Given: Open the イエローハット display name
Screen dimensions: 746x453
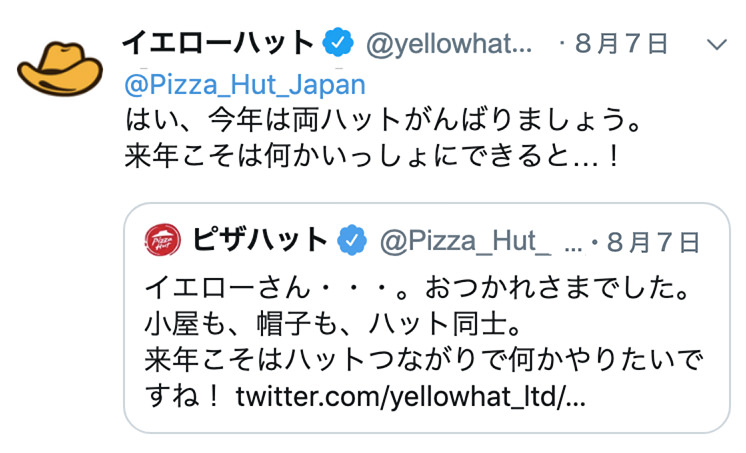Looking at the screenshot, I should point(218,43).
